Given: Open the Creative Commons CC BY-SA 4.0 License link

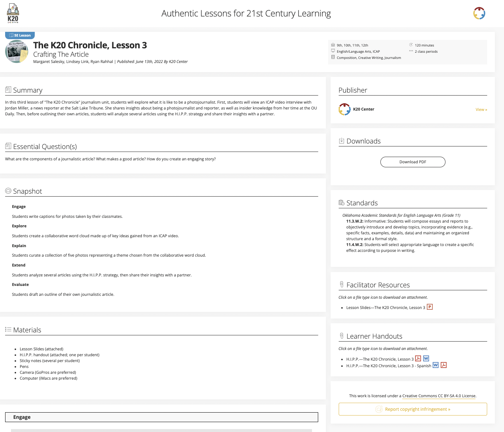Looking at the screenshot, I should [439, 396].
